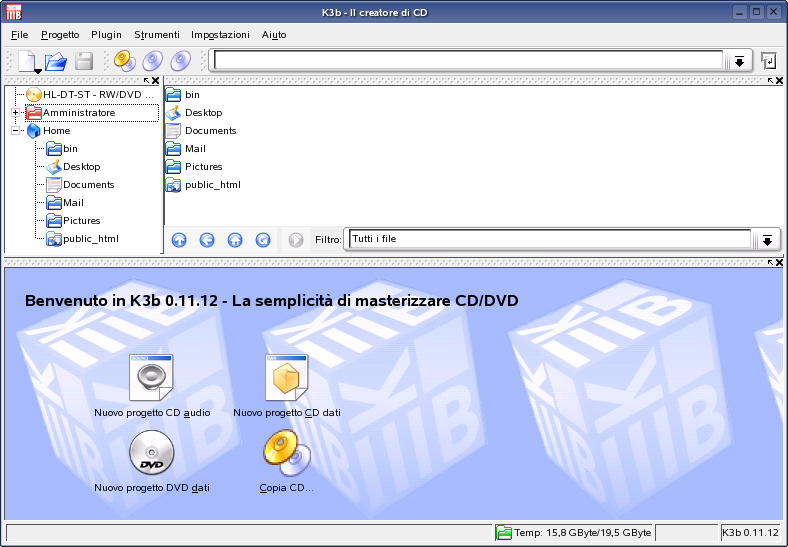Select the bin folder in the directory tree
Screen dimensions: 788x547
point(62,149)
